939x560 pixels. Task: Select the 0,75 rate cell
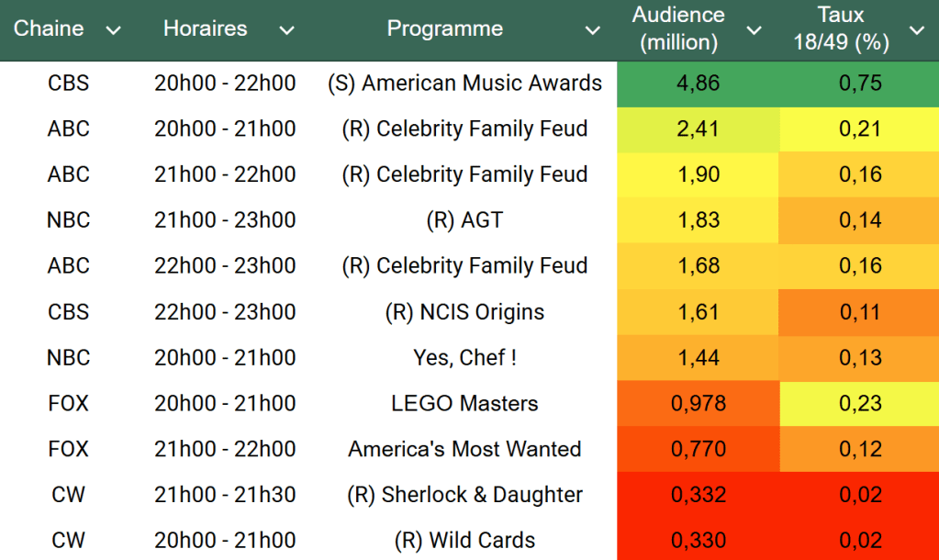860,84
